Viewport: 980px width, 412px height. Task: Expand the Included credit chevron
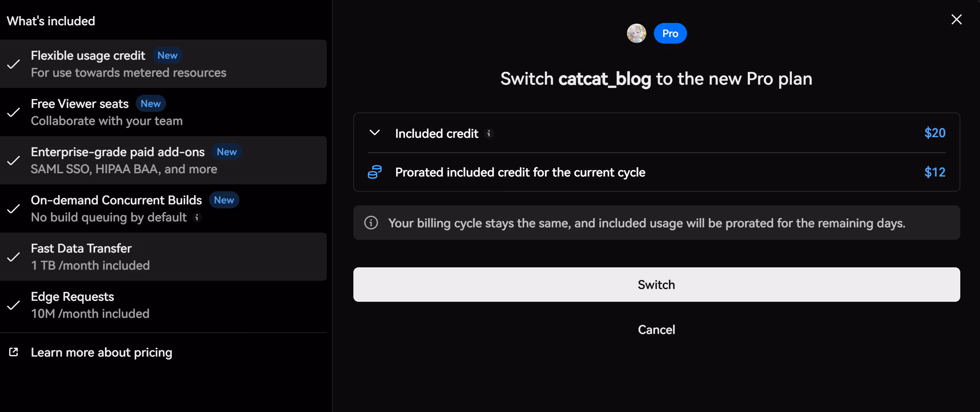point(375,133)
